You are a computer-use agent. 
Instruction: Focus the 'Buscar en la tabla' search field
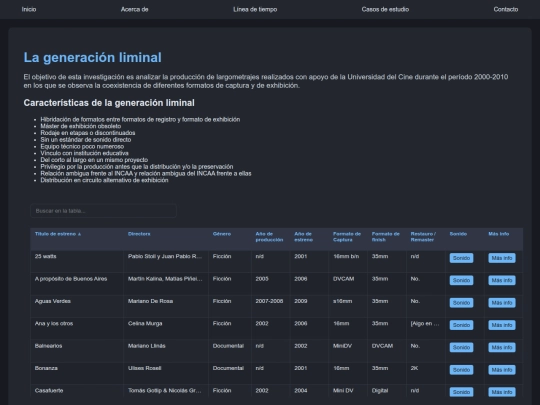pyautogui.click(x=104, y=211)
